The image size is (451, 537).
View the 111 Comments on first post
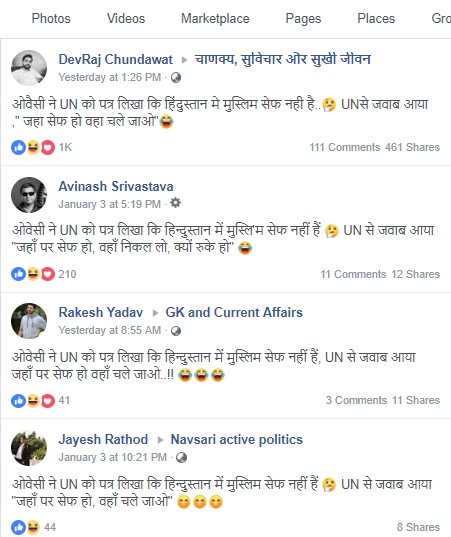[x=344, y=147]
